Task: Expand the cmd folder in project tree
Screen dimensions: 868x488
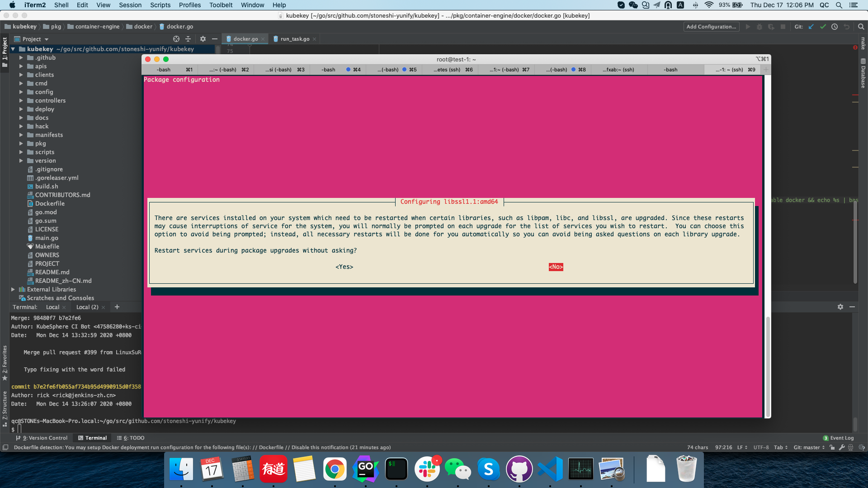Action: click(21, 84)
